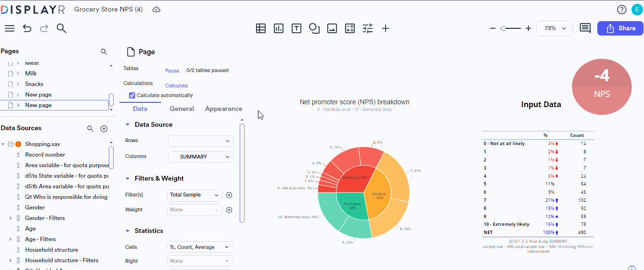
Task: Tick the checkbox beside the Meat page
Action: (x=10, y=63)
